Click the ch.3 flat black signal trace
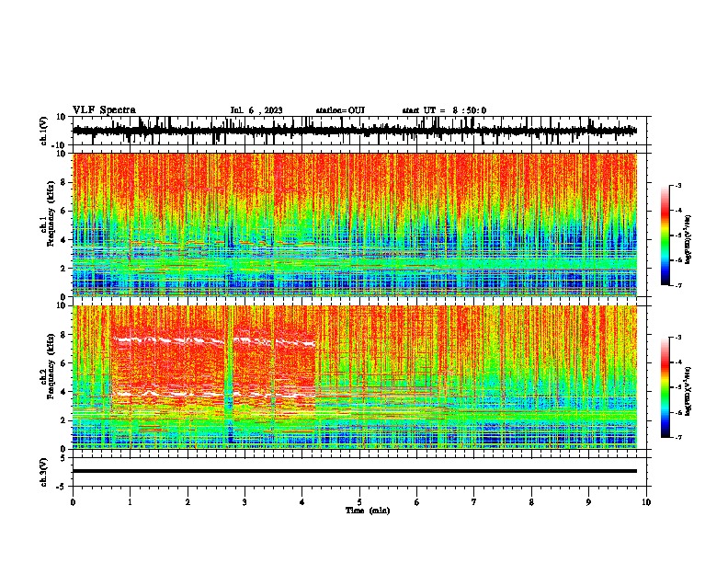This screenshot has height=563, width=728. click(x=355, y=471)
